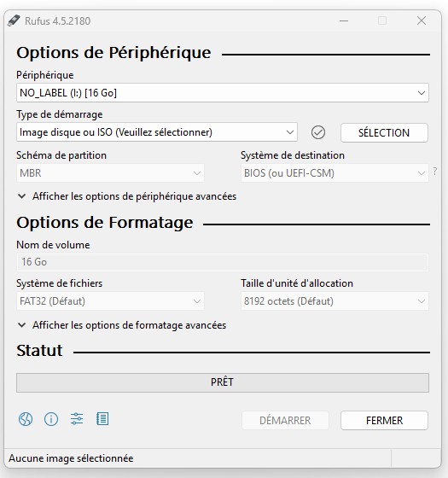Click the question mark help icon
448x478 pixels.
435,172
